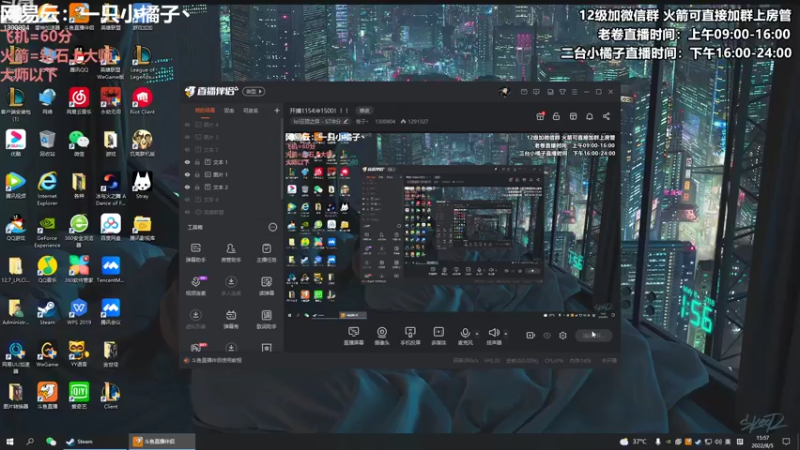The image size is (800, 450).
Task: Open the phone mirroring source (手机投屏)
Action: [x=410, y=336]
